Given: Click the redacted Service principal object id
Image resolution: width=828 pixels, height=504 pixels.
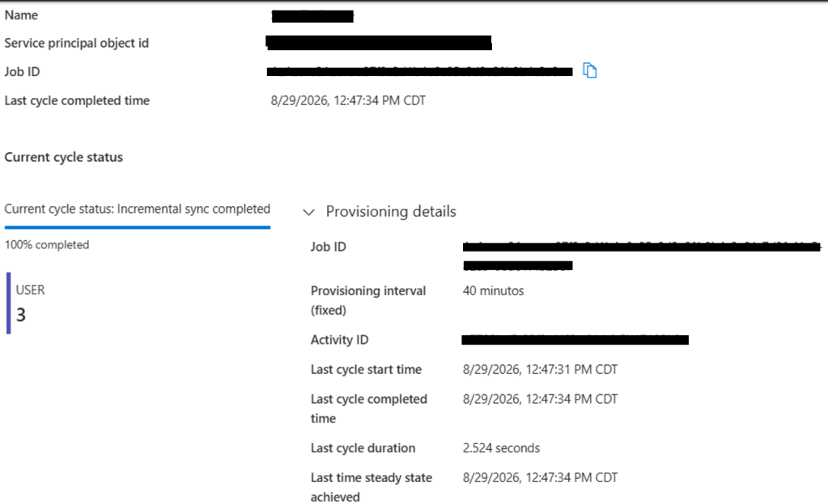Looking at the screenshot, I should click(x=379, y=43).
